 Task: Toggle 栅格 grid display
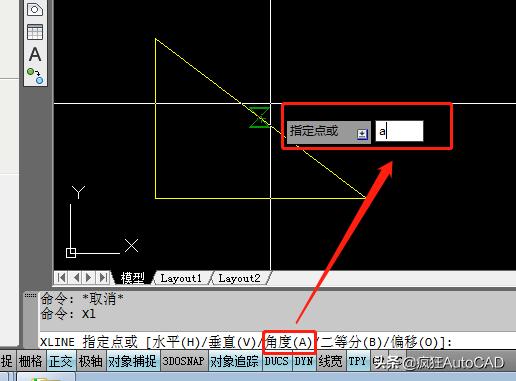[31, 361]
